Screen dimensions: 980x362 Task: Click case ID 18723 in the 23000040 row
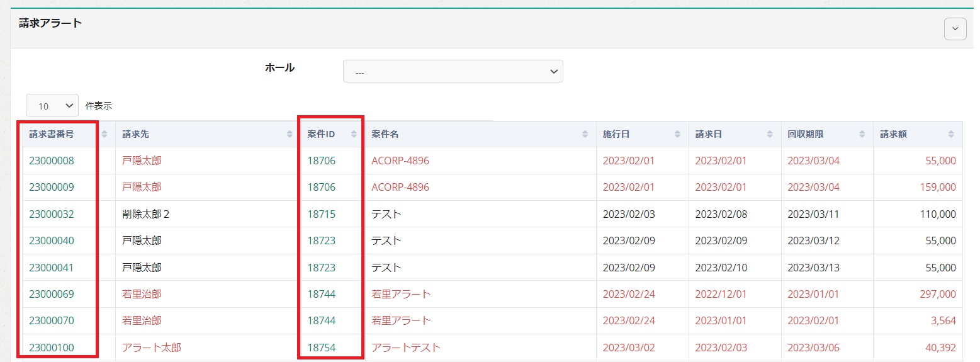tap(322, 240)
